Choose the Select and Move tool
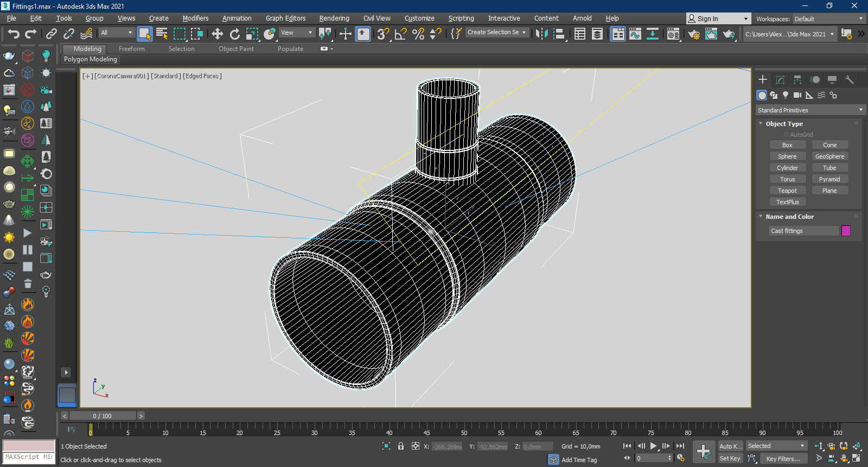The image size is (868, 467). pos(218,34)
